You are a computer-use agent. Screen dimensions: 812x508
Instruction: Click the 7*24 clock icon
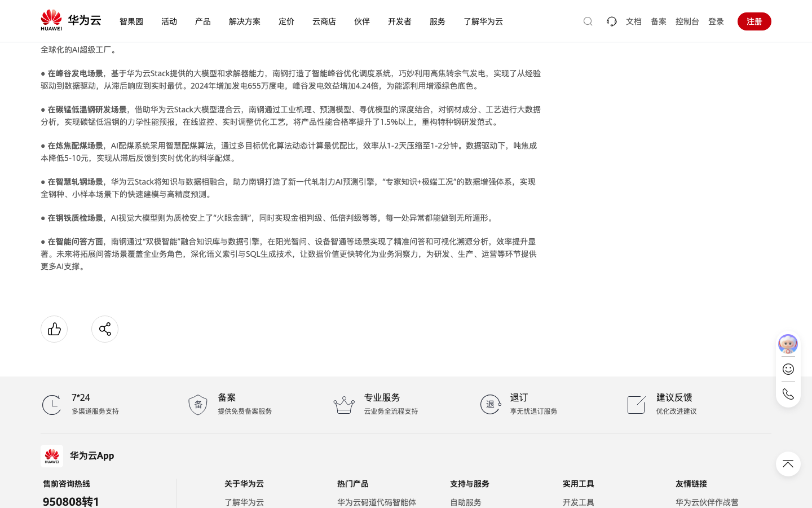pyautogui.click(x=52, y=405)
